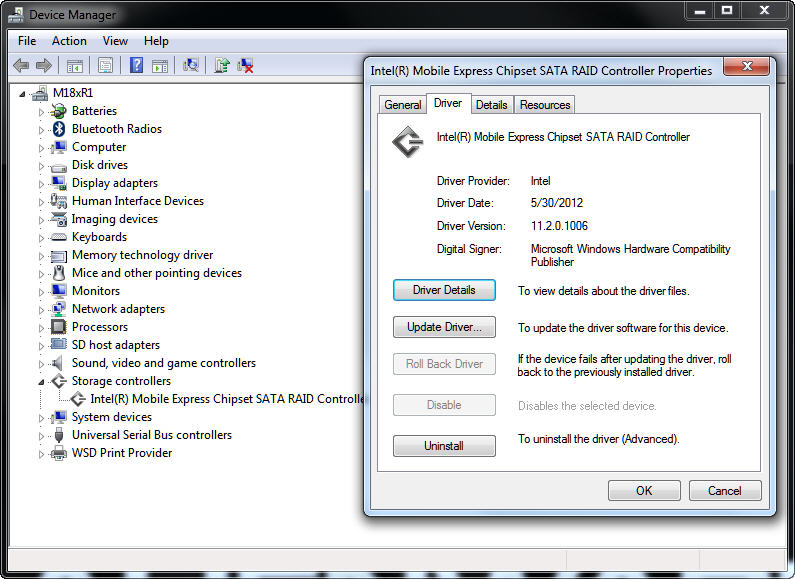Select the Monitors tree row

[x=96, y=291]
